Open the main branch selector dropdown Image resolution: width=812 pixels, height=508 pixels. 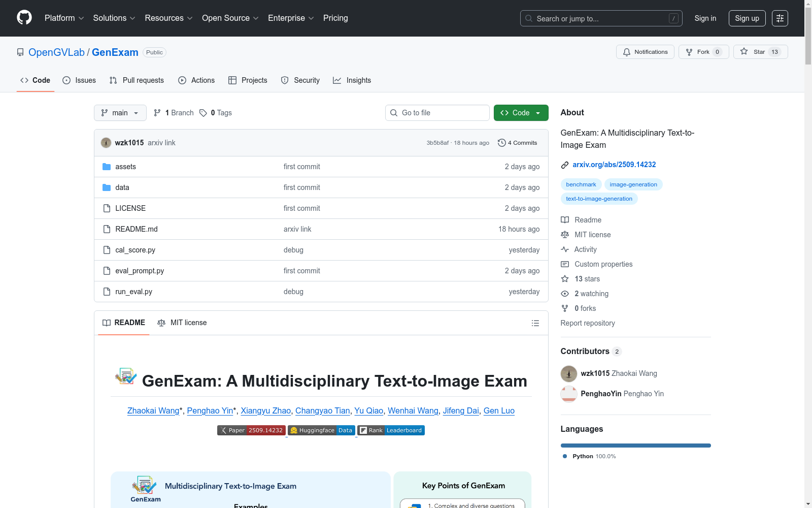120,113
